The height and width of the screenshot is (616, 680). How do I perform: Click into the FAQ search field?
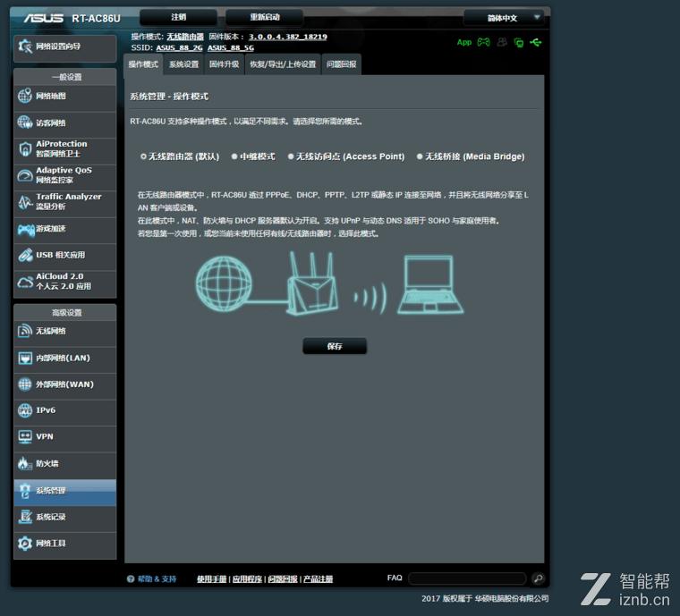(x=467, y=578)
